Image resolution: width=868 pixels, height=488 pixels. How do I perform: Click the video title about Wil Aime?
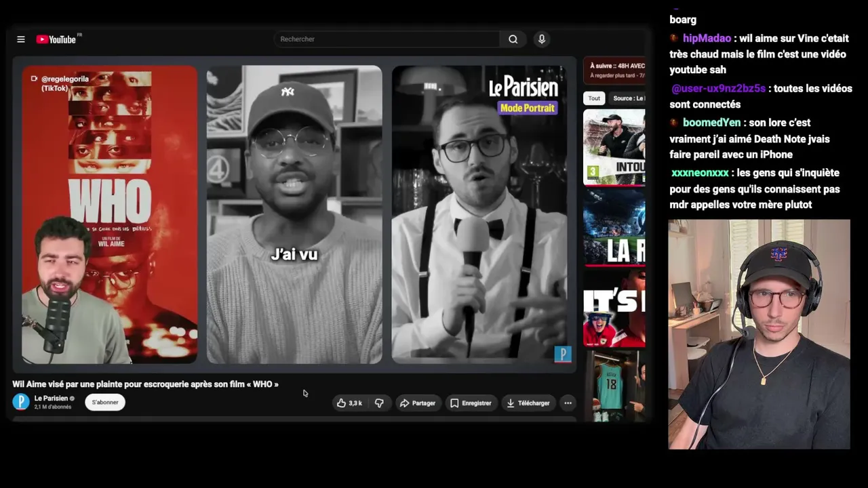coord(145,384)
